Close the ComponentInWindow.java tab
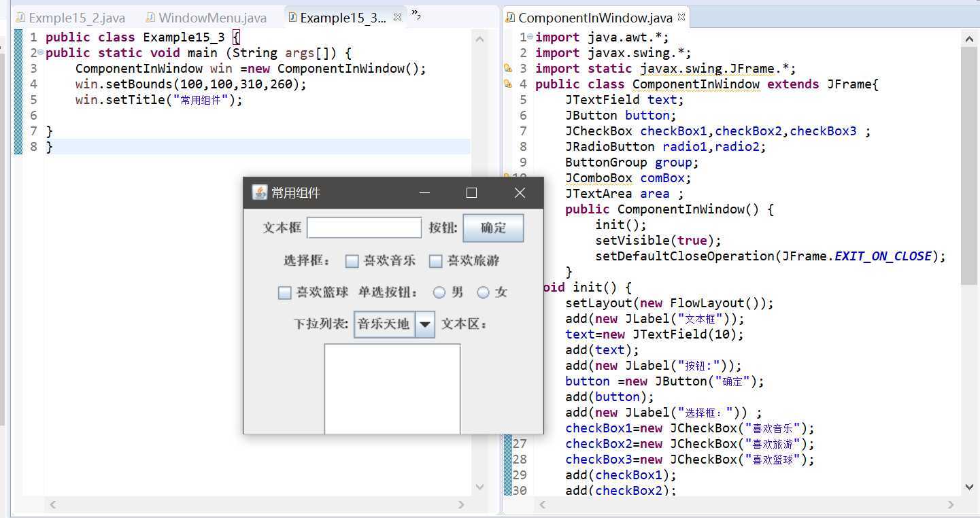980x518 pixels. [x=681, y=17]
